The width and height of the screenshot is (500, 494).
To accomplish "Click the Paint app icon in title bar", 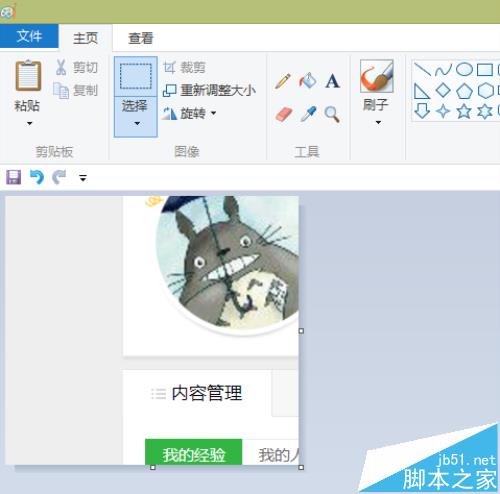I will 8,12.
